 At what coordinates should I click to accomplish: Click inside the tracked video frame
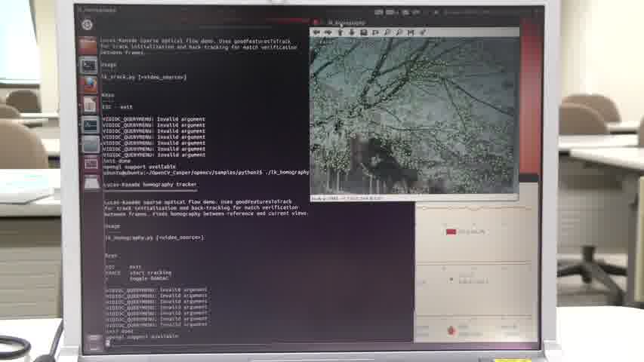click(x=414, y=113)
